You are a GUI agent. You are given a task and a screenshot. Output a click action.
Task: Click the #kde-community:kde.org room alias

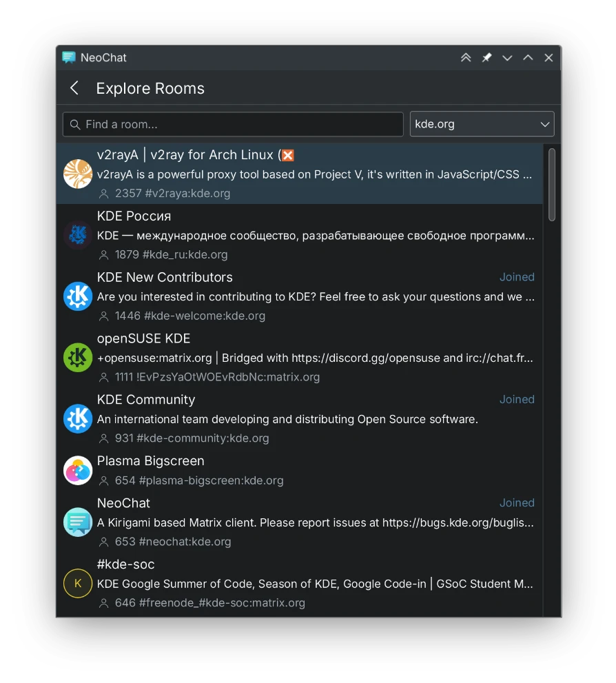(x=203, y=438)
